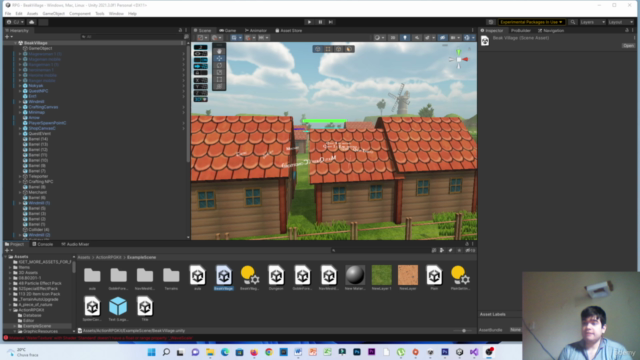Select the NewLayer 1 grass texture asset

click(x=381, y=278)
